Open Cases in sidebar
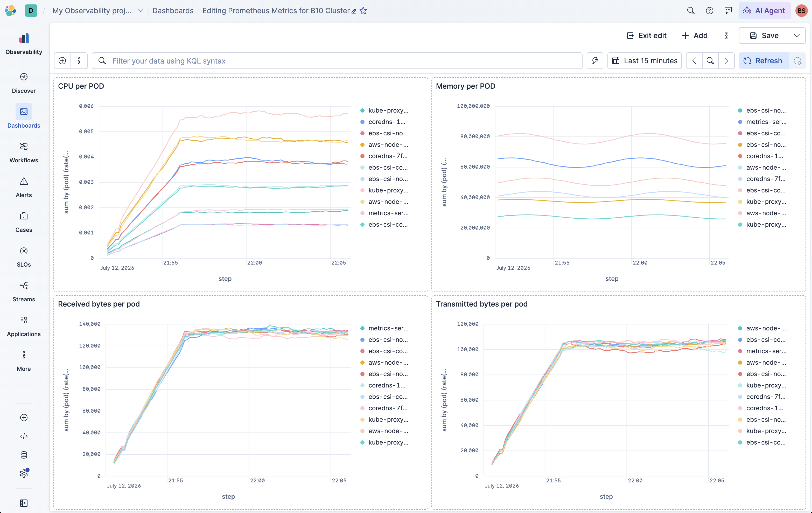812x513 pixels. coord(24,222)
